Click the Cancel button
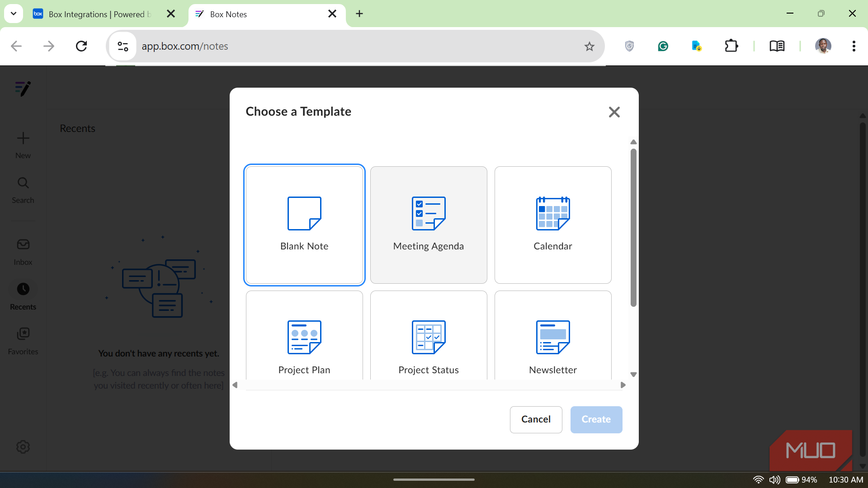Image resolution: width=868 pixels, height=488 pixels. tap(536, 419)
